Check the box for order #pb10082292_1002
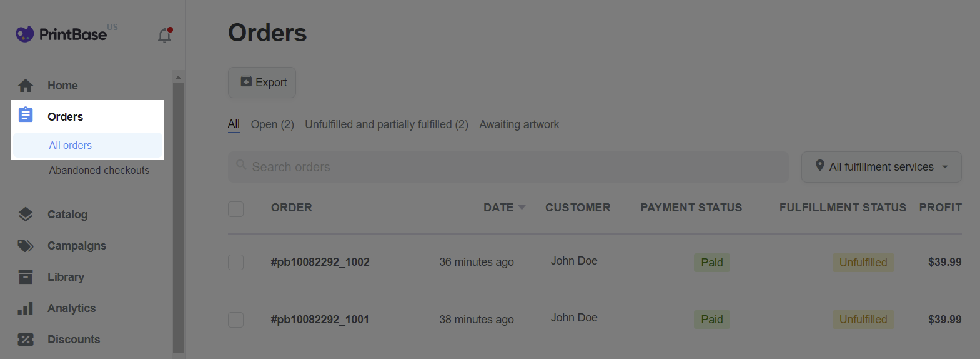The height and width of the screenshot is (359, 980). 235,262
